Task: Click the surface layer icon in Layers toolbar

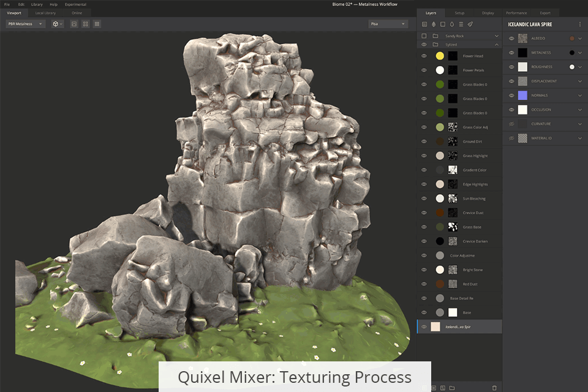Action: click(424, 24)
